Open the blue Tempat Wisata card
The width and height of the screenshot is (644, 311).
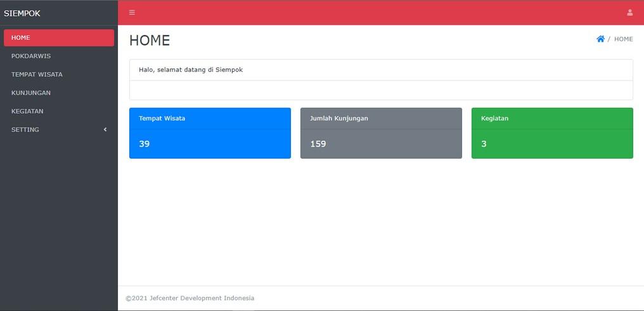[x=210, y=133]
